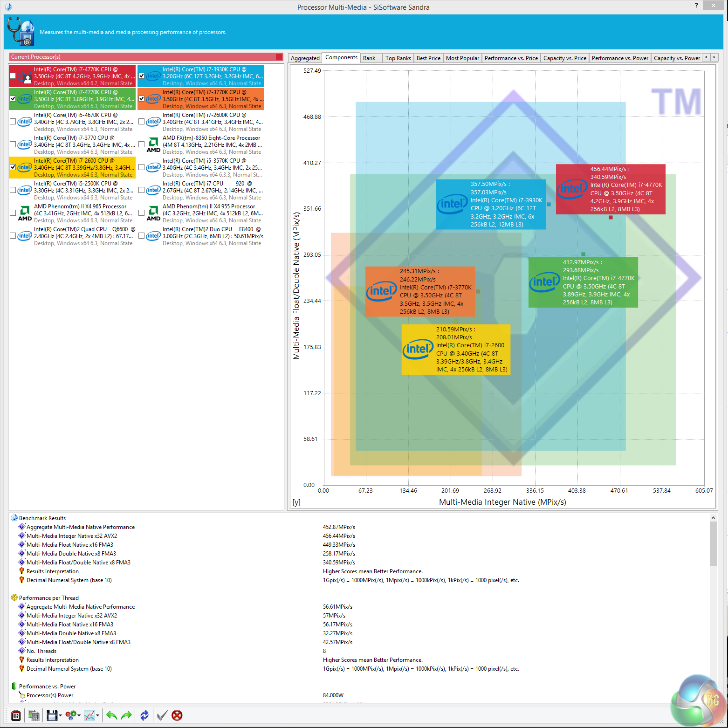Click the results list vertical scrollbar thumb
This screenshot has height=728, width=728.
[x=713, y=543]
